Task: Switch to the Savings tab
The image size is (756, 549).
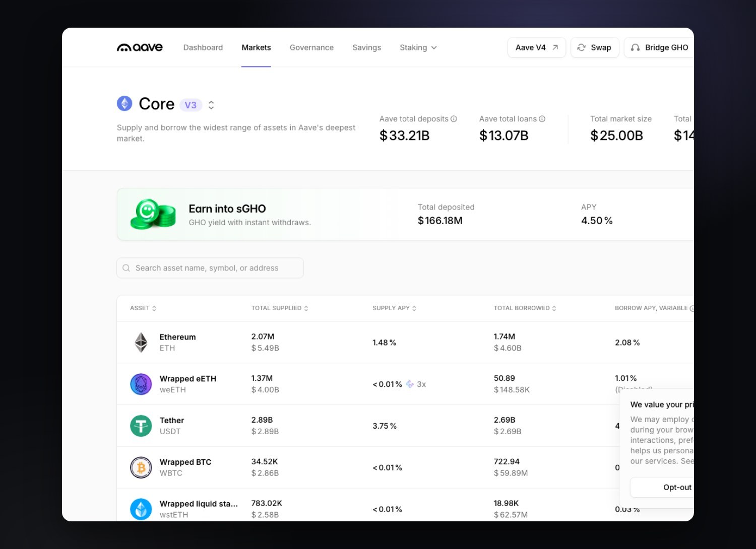Action: 366,47
